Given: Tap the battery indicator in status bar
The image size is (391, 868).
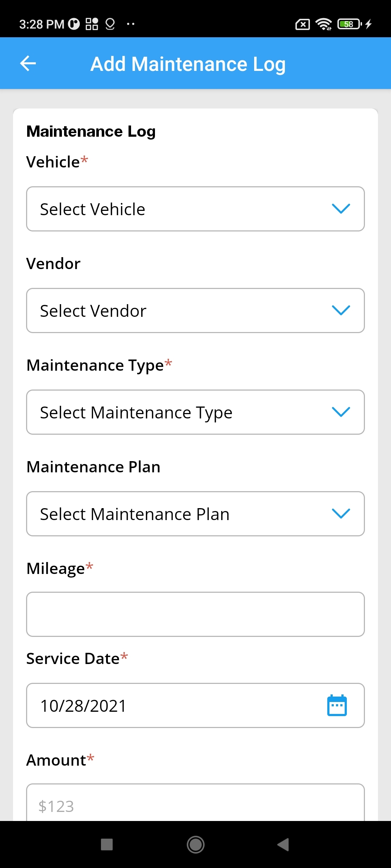Looking at the screenshot, I should [349, 24].
